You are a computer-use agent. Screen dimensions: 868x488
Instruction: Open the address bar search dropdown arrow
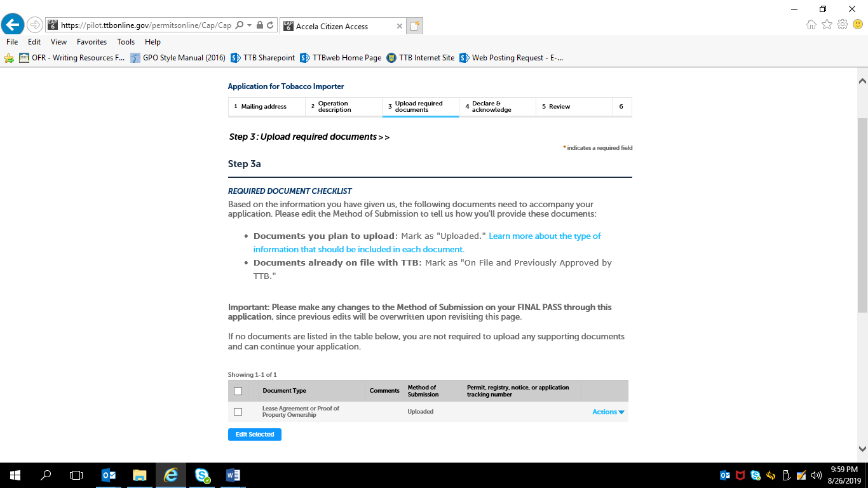249,25
